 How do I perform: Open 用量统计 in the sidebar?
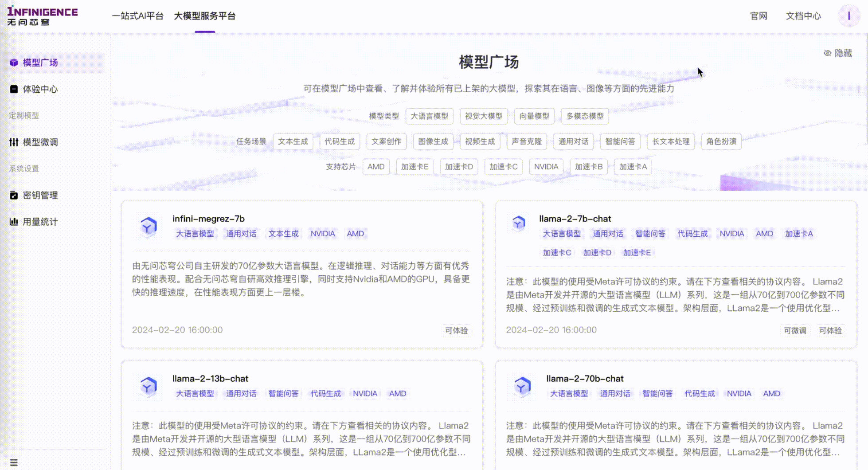[x=53, y=222]
